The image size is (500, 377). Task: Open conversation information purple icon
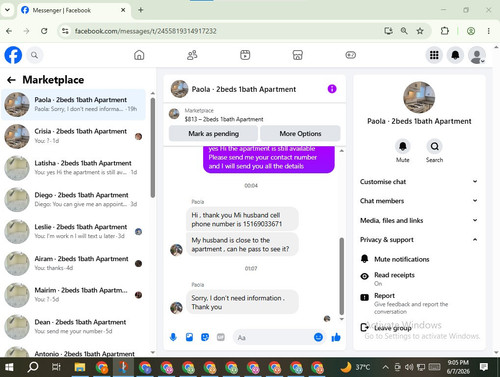(x=332, y=89)
